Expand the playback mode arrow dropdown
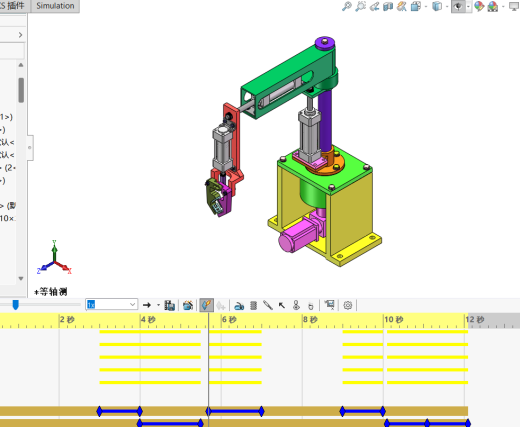Image resolution: width=520 pixels, height=427 pixels. point(158,305)
